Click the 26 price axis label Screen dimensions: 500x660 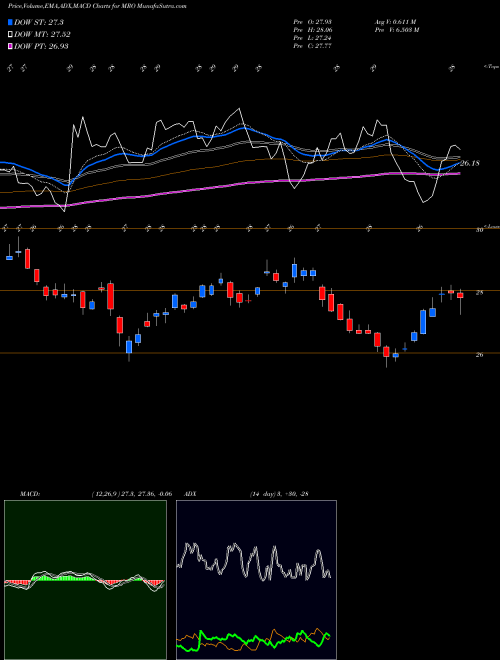point(479,355)
